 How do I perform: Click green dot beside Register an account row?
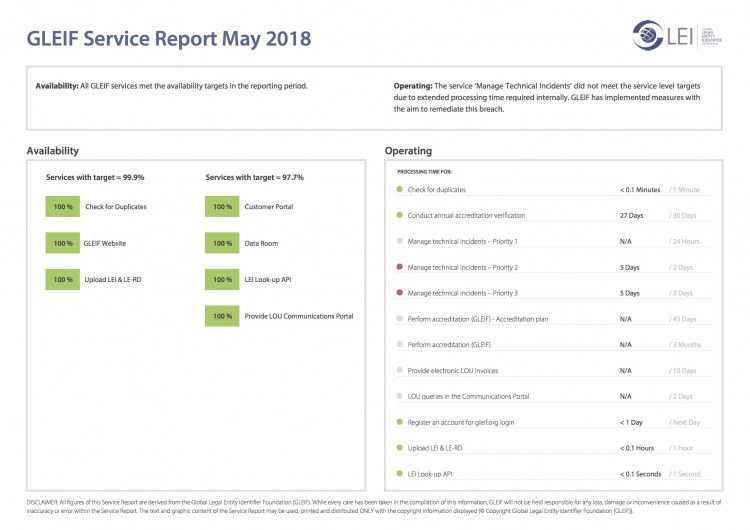pyautogui.click(x=400, y=422)
